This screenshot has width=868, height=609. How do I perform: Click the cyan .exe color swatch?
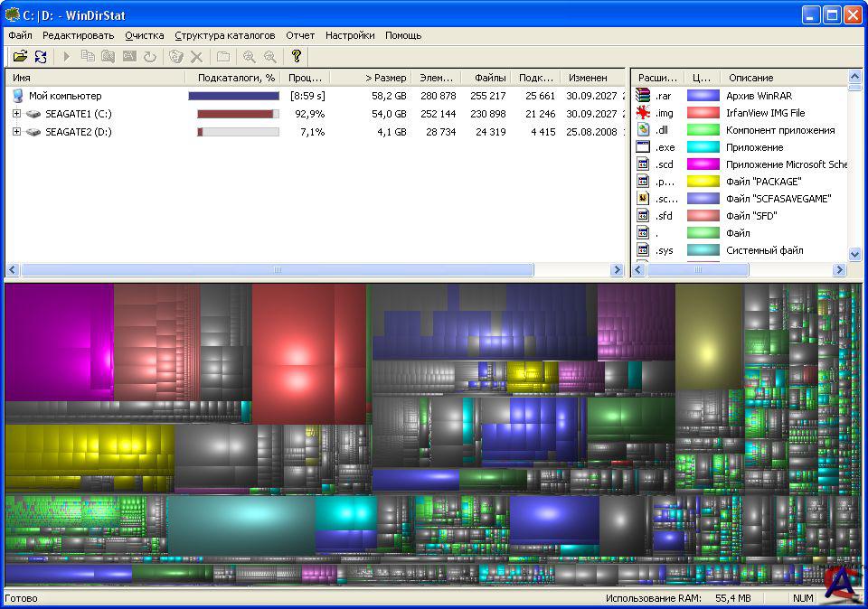coord(703,147)
